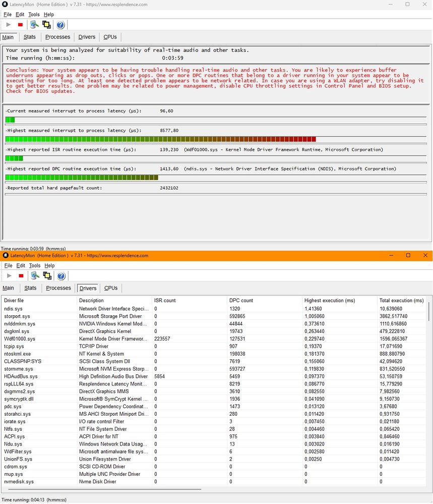433x504 pixels.
Task: Select the storahci.sys driver row
Action: (x=214, y=414)
